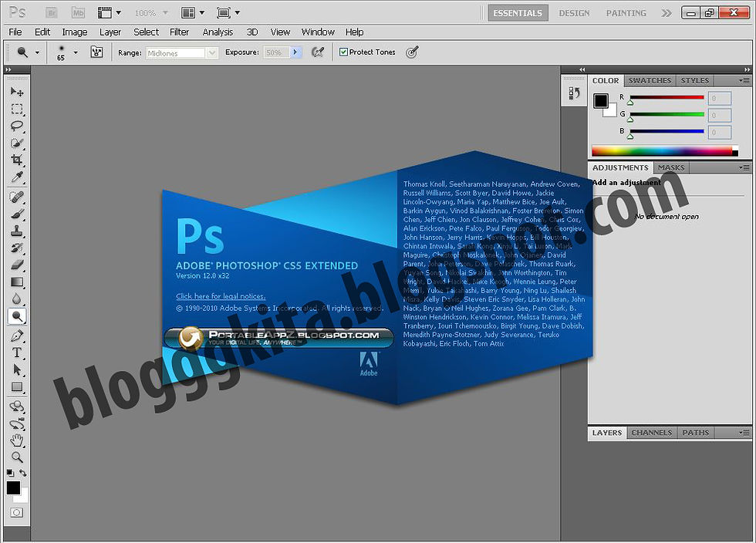Select the Brush tool
This screenshot has width=756, height=543.
point(17,214)
